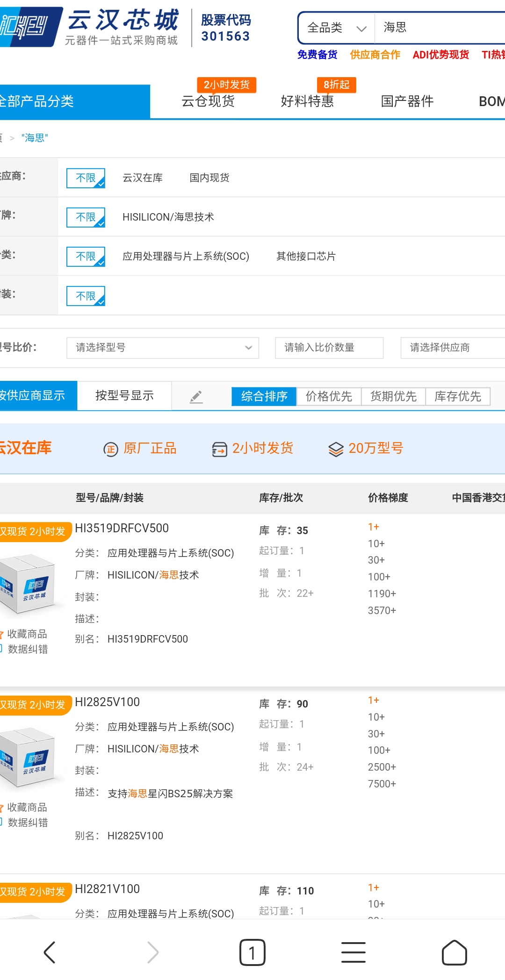This screenshot has width=505, height=980.
Task: Click the 1+ price tier of HI3519DRFCV500
Action: click(374, 527)
